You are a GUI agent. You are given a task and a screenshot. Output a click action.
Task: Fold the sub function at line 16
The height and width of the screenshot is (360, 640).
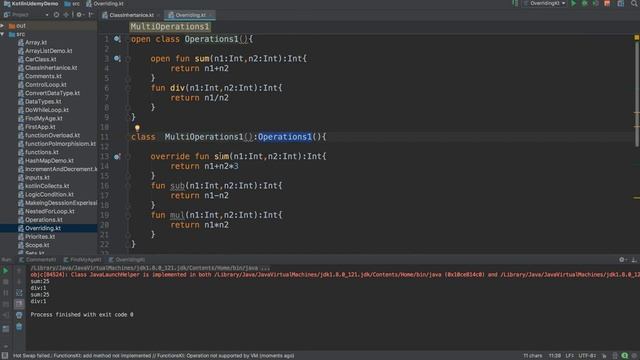pos(128,186)
